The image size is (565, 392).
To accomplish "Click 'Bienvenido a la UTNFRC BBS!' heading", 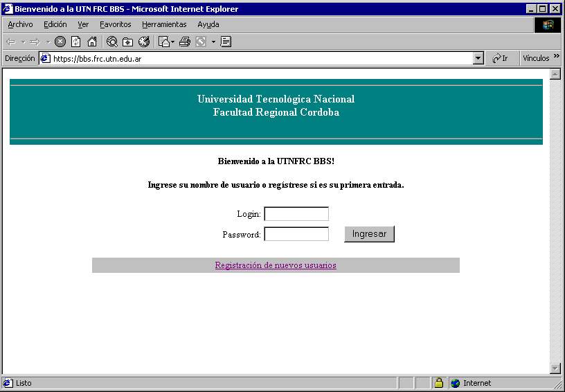I will coord(276,161).
